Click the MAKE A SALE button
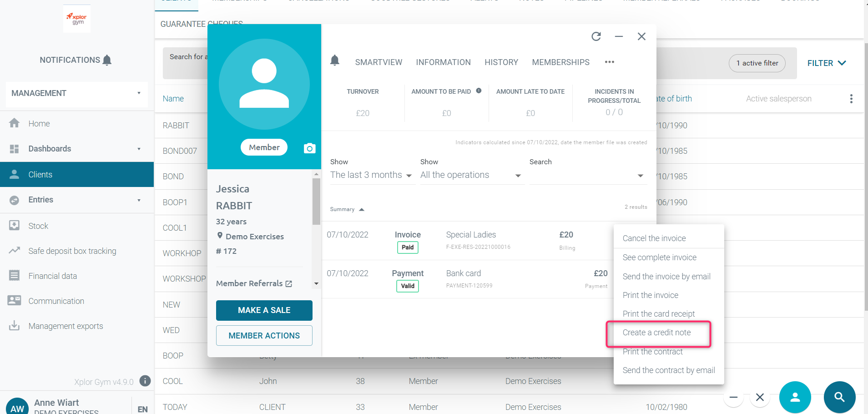Image resolution: width=868 pixels, height=414 pixels. [x=264, y=310]
